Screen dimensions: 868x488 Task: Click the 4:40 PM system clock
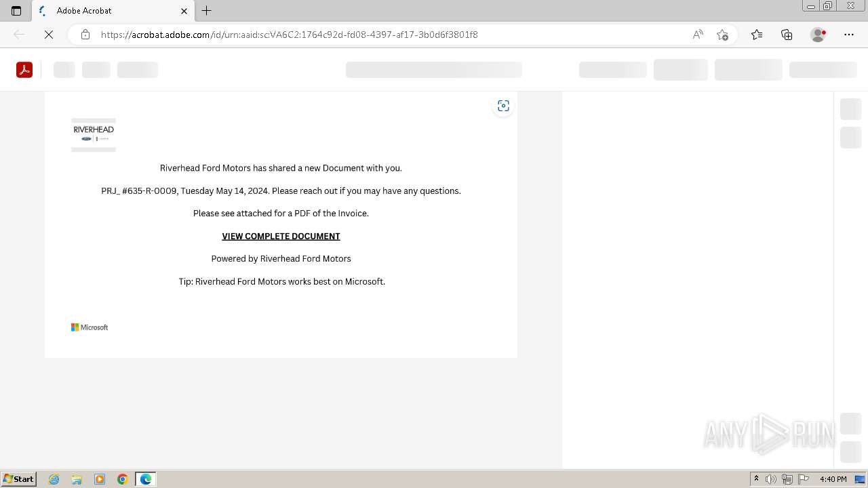click(833, 479)
